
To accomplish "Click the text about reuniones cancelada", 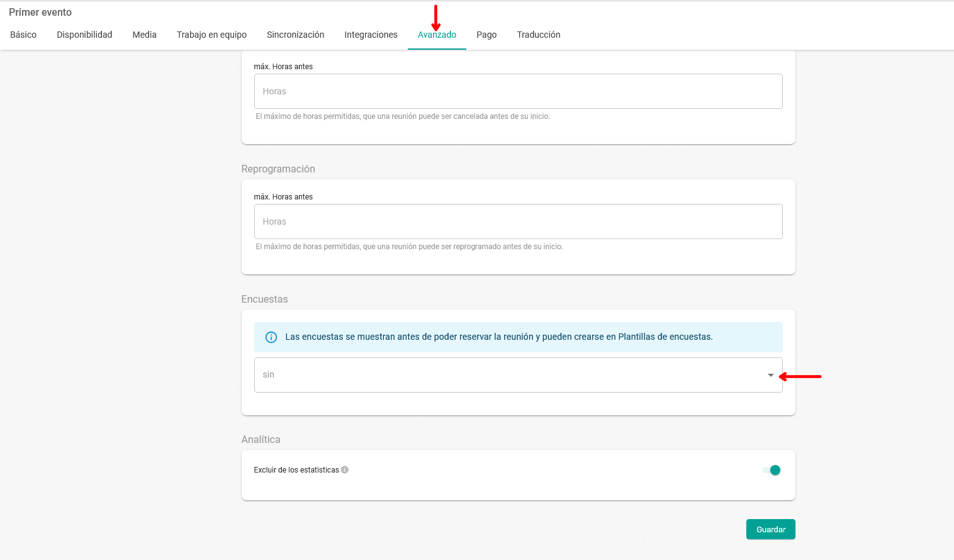I will click(403, 116).
